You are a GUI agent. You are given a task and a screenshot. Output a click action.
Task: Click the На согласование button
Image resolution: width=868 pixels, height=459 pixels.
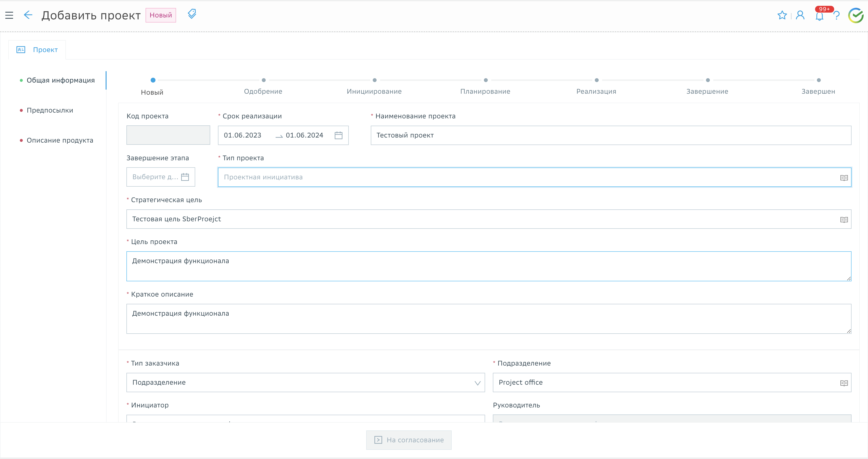[409, 440]
